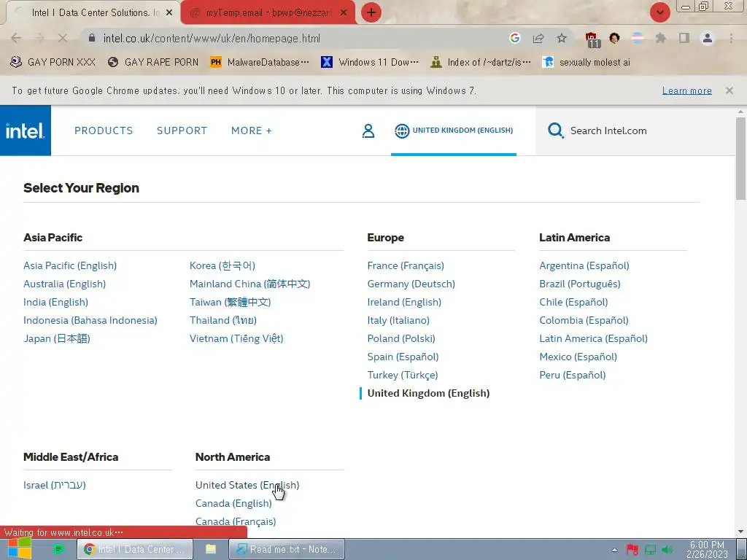Click the page vertical scrollbar thumb
Screen dimensions: 747x560
[x=740, y=159]
